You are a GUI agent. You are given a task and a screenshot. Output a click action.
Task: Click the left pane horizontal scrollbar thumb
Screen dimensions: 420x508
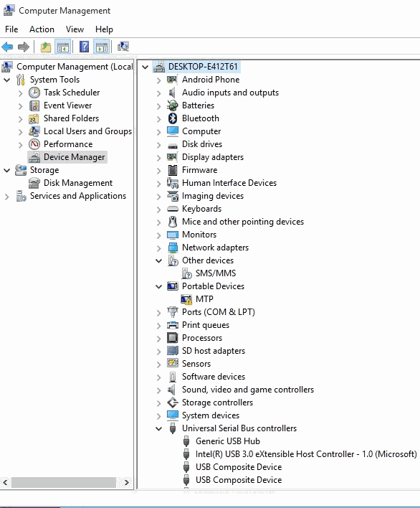point(64,482)
